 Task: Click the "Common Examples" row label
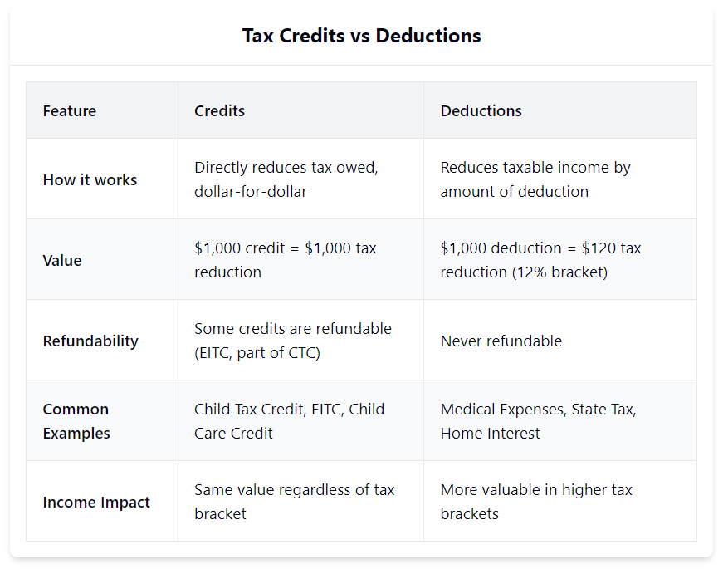(76, 421)
